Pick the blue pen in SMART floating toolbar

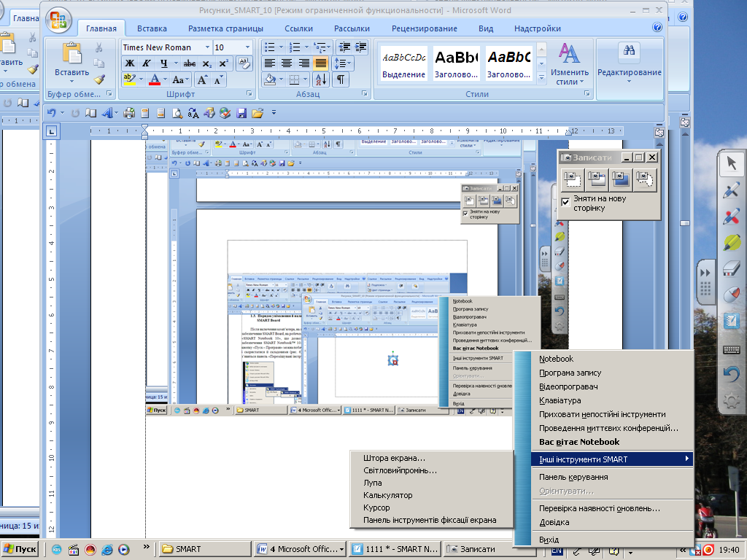click(x=731, y=190)
